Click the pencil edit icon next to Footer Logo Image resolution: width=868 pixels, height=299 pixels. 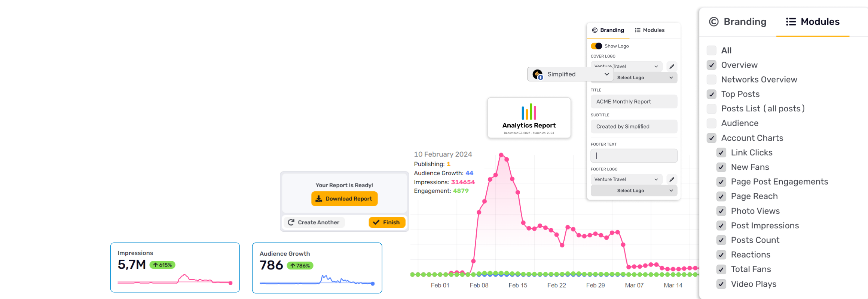pos(672,179)
